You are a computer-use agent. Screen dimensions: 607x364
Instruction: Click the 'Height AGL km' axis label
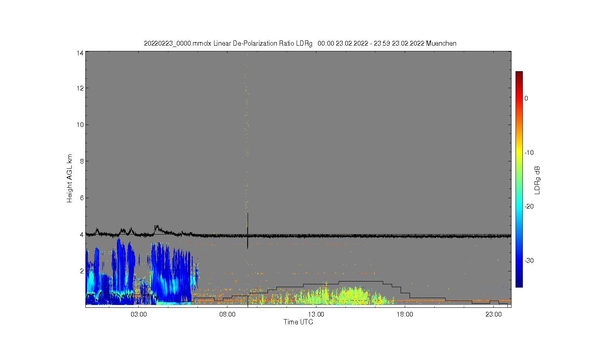pos(70,178)
